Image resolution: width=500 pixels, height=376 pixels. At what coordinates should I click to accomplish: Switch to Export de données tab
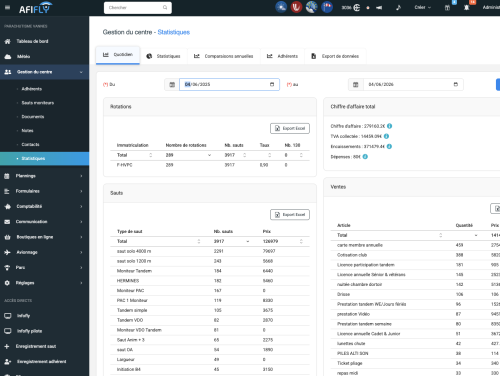click(335, 56)
